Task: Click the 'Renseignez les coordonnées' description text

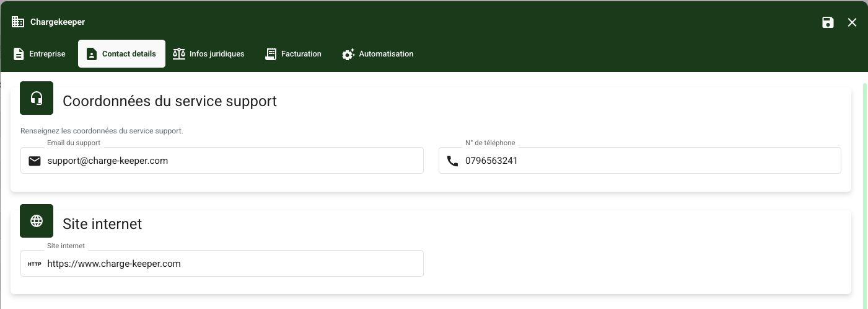Action: click(102, 131)
